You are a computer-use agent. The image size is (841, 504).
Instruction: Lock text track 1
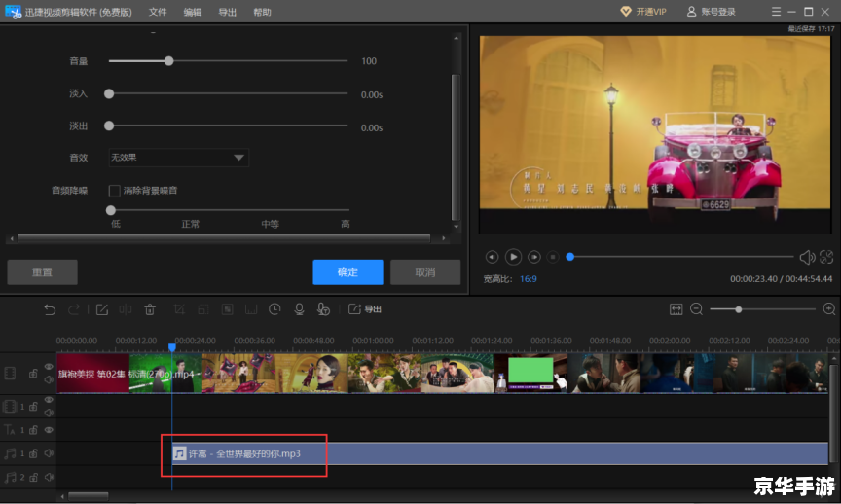33,430
